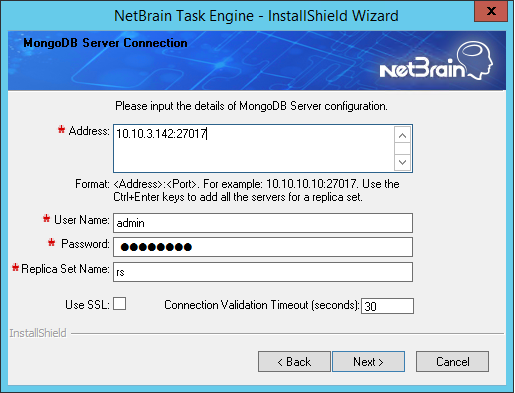Enable the Use SSL checkbox
Screen dimensions: 515x393
click(119, 304)
